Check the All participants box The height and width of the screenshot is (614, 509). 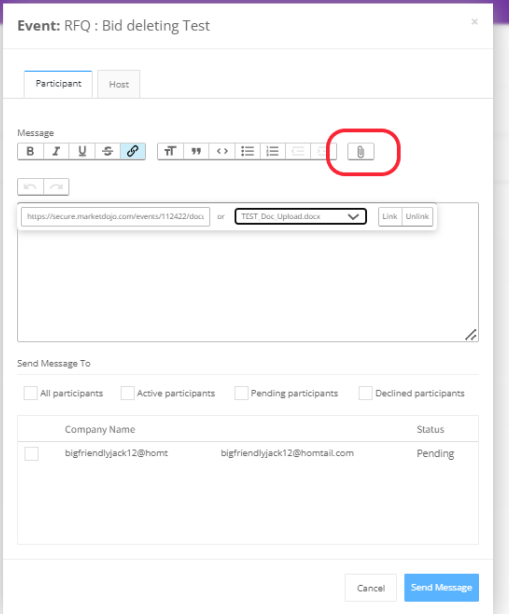point(31,393)
